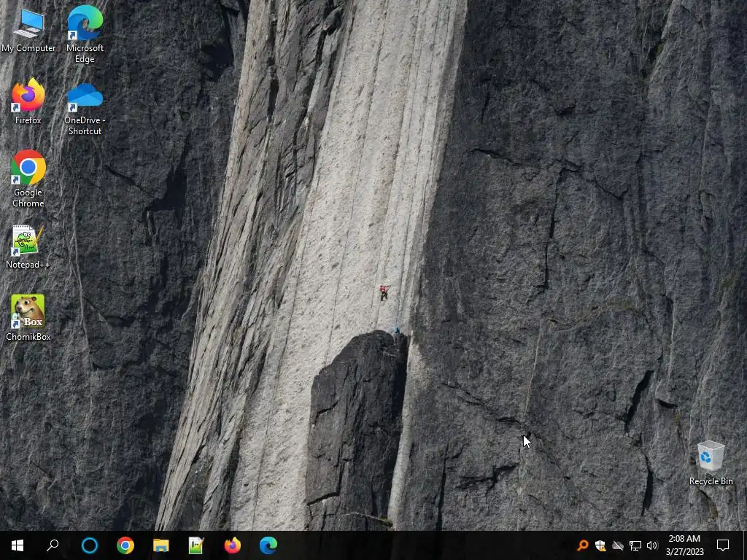
Task: Open the network status tray icon
Action: point(635,545)
